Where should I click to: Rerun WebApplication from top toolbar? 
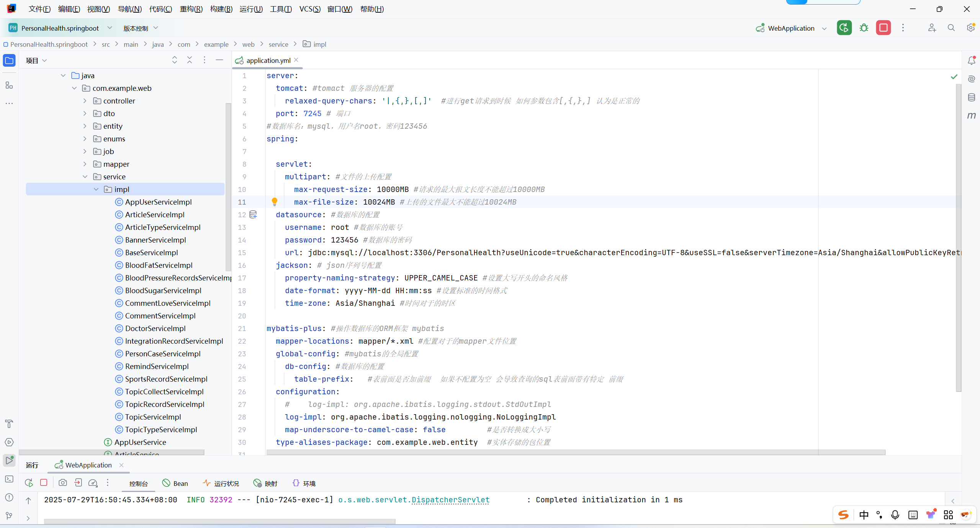[844, 28]
